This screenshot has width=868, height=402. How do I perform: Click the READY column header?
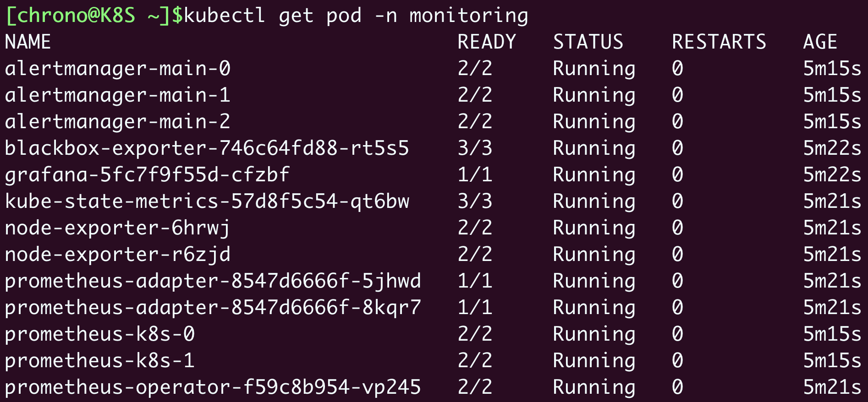(487, 42)
